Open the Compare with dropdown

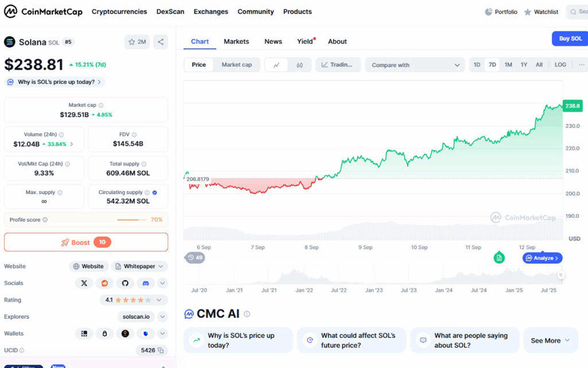[x=415, y=65]
